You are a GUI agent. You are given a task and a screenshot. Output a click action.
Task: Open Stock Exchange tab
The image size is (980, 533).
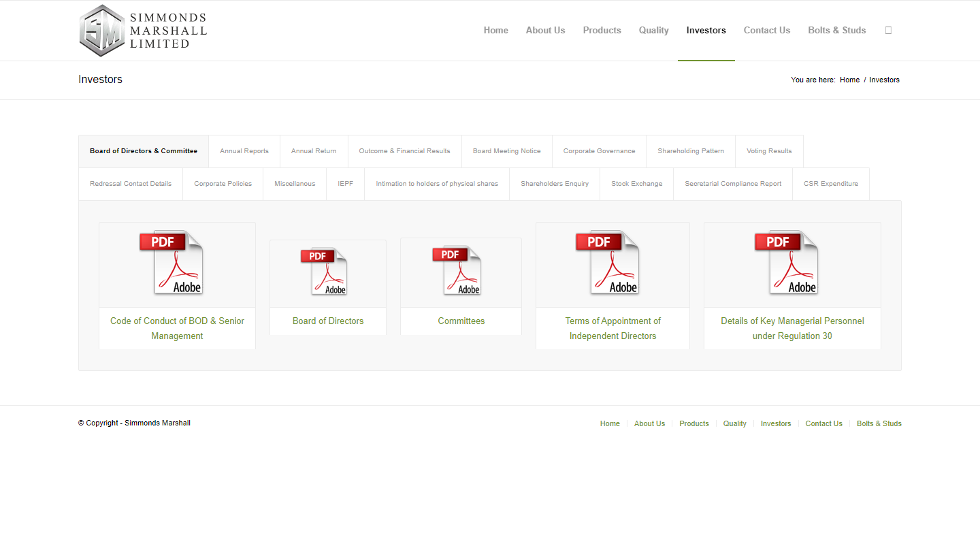pyautogui.click(x=637, y=184)
